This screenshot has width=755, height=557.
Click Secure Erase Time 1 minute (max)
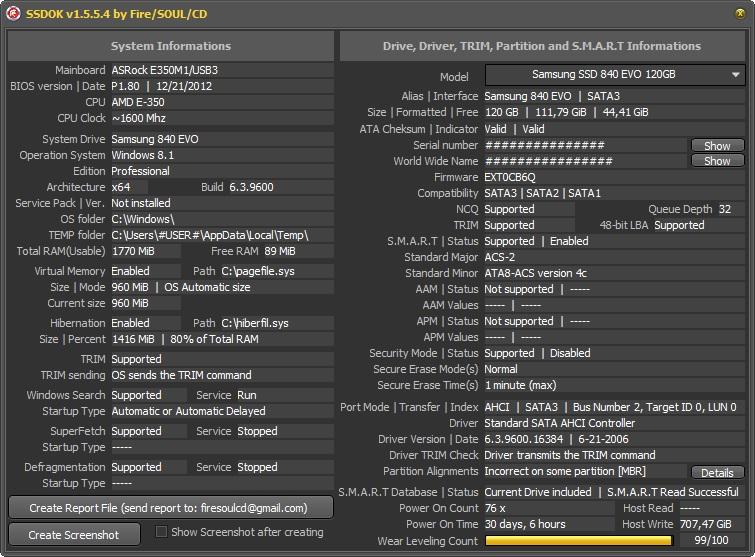(x=521, y=385)
